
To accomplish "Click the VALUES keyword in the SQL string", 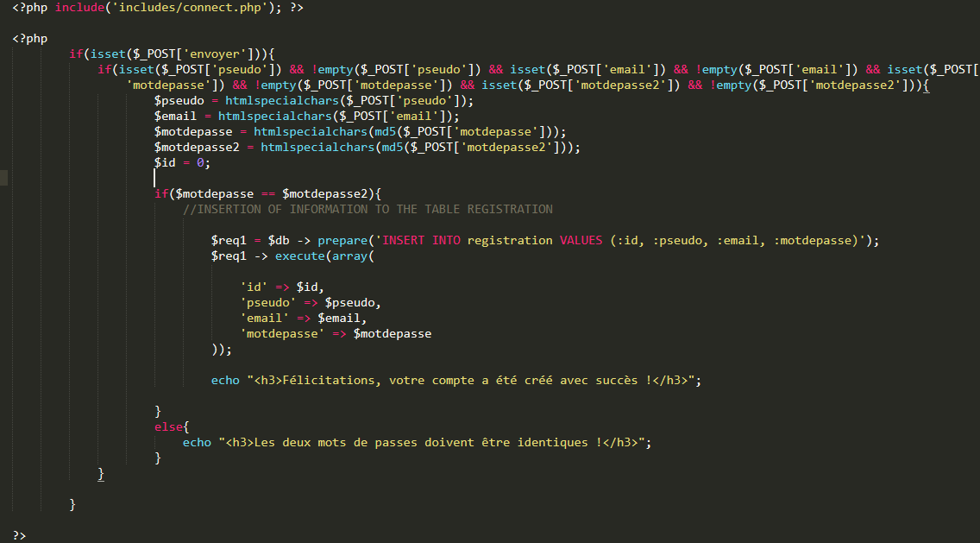I will click(581, 240).
